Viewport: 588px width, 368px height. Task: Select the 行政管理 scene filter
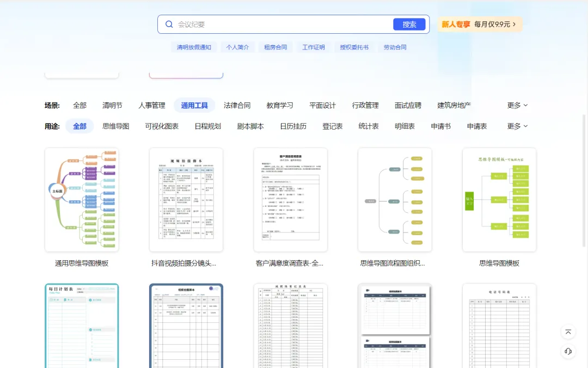click(x=365, y=106)
